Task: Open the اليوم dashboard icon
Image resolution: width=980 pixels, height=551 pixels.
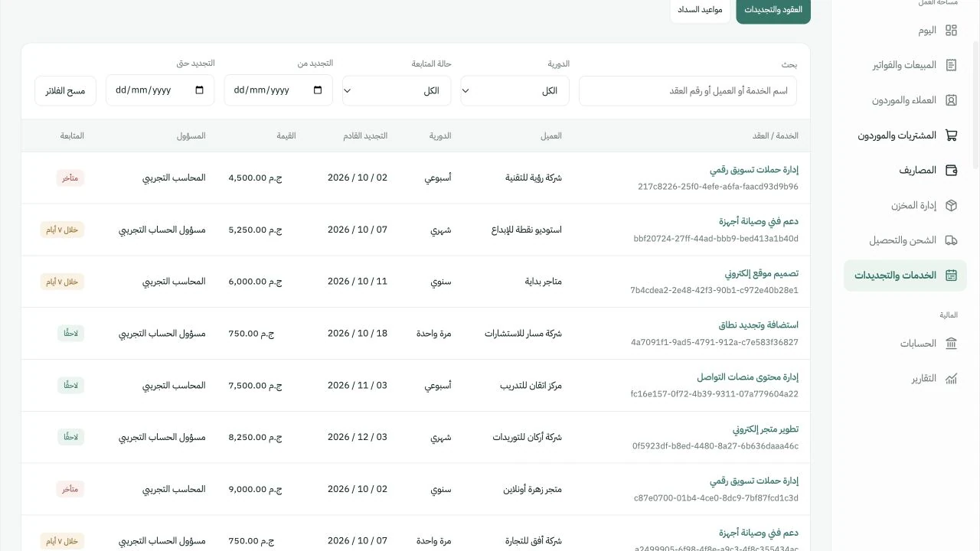Action: (x=951, y=31)
